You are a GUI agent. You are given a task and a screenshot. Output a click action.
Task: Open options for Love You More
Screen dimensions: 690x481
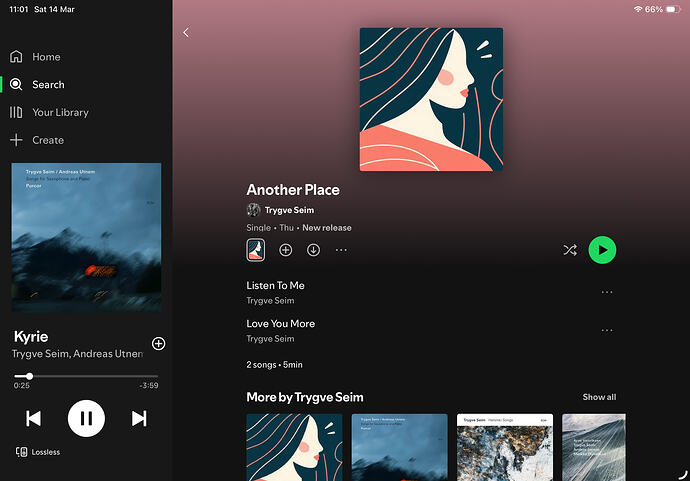pos(607,330)
